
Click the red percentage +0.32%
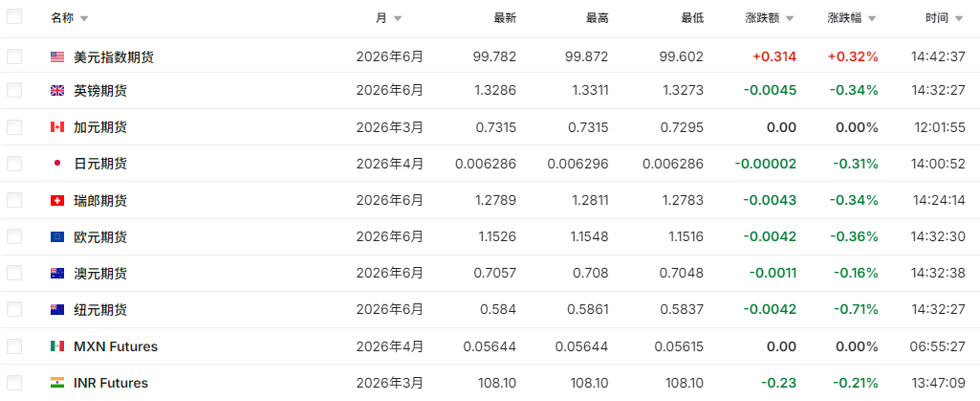pos(853,56)
